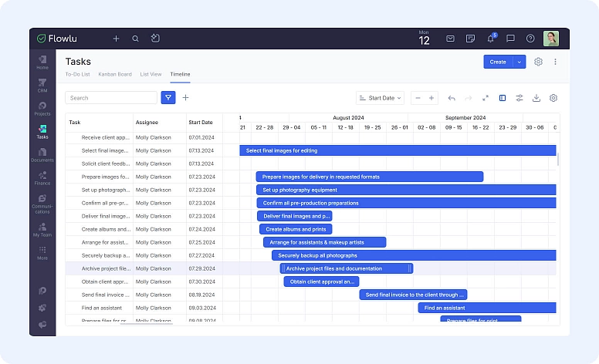Open the CRM module in sidebar
Image resolution: width=599 pixels, height=364 pixels.
[x=42, y=85]
